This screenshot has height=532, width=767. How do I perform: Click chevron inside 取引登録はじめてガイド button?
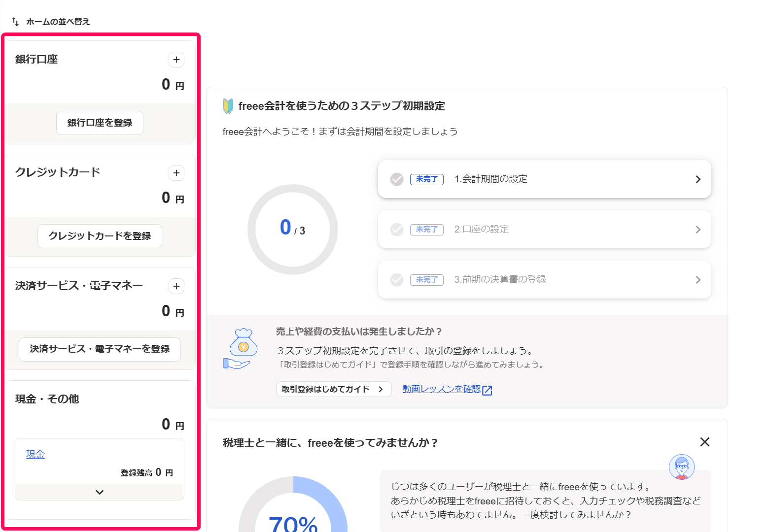[381, 389]
